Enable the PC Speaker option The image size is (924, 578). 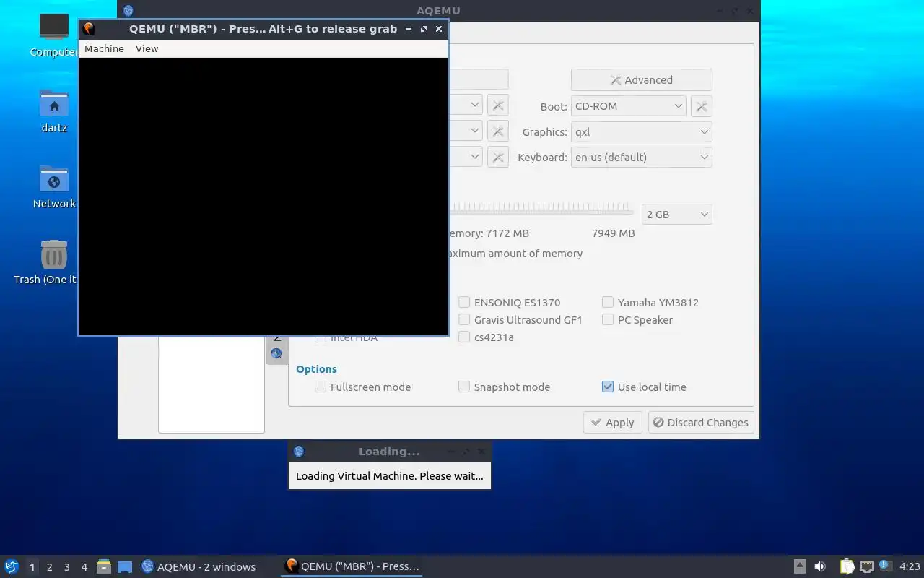[x=608, y=320]
